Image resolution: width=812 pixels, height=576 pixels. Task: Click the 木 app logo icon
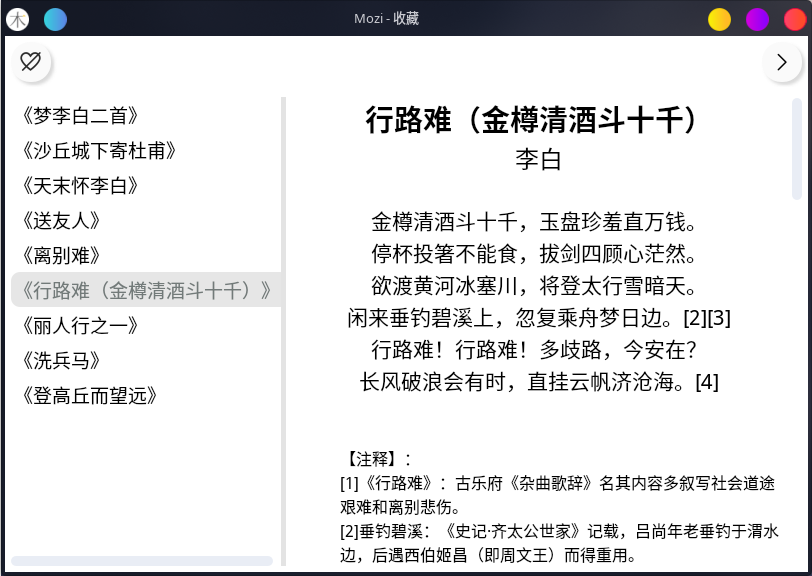18,20
